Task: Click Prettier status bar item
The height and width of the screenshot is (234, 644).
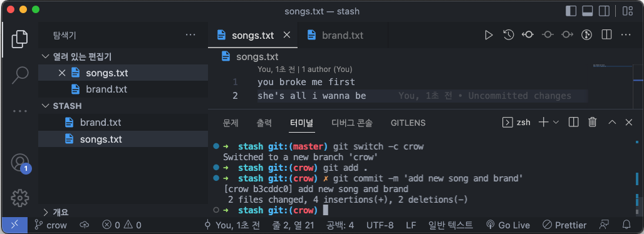Action: click(564, 225)
